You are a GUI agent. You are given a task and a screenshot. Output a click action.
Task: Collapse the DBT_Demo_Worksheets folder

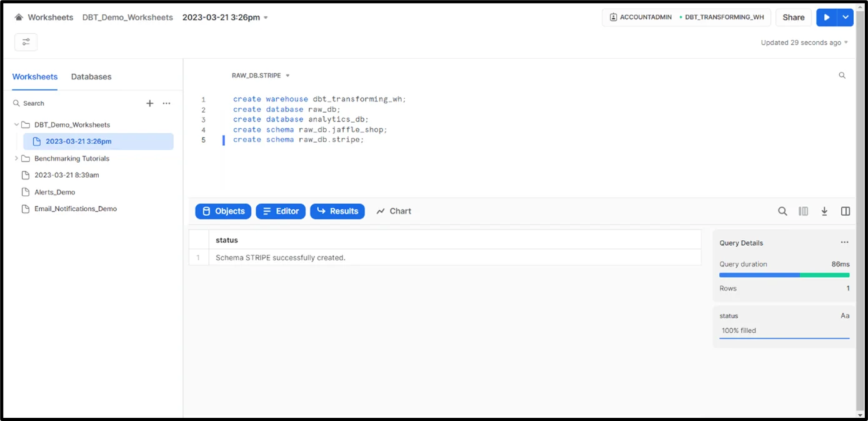(17, 125)
